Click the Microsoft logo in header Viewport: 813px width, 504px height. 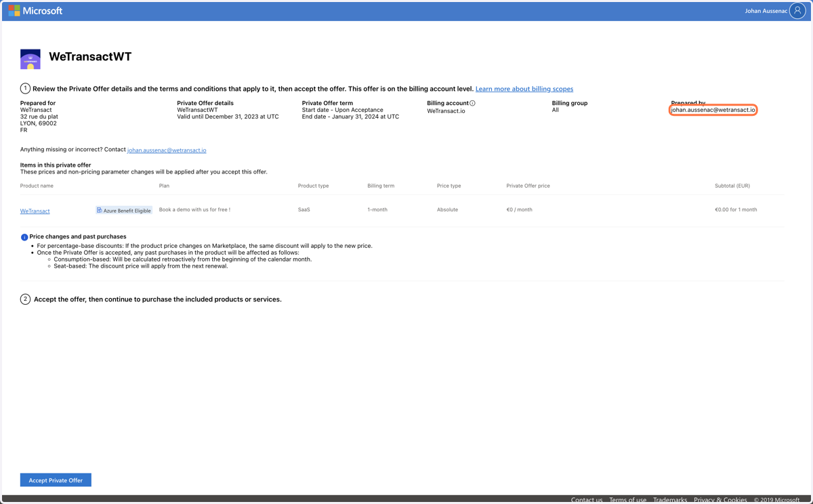pyautogui.click(x=35, y=11)
